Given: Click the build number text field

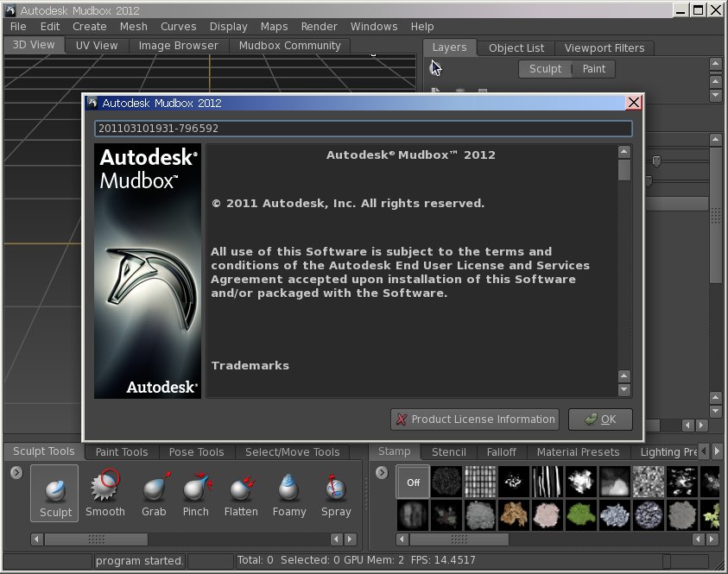Looking at the screenshot, I should 363,129.
